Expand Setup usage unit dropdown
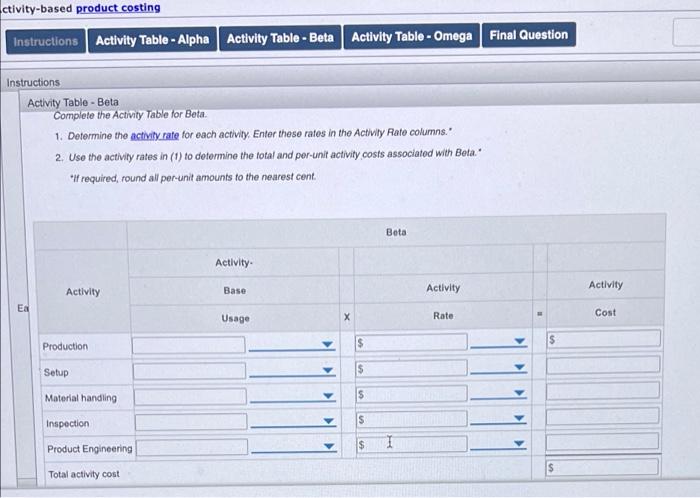Image resolution: width=700 pixels, height=498 pixels. pos(292,370)
